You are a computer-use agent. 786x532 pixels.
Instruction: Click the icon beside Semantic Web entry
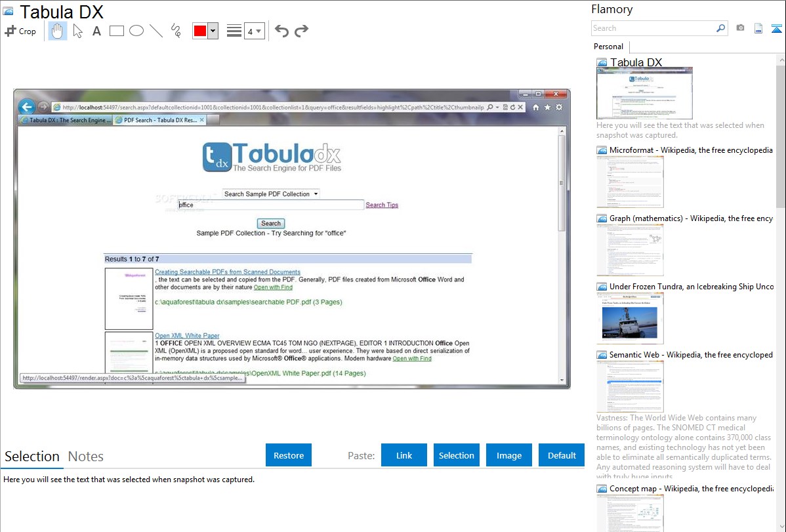602,354
